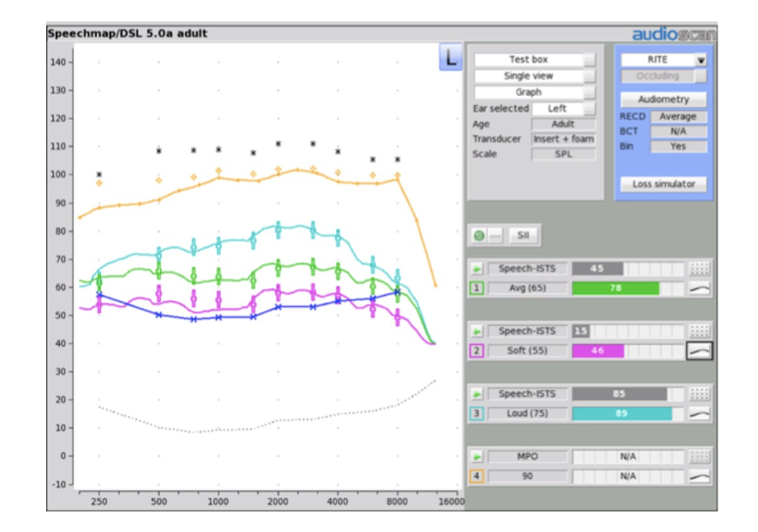Toggle test 2 magenta number box
This screenshot has height=532, width=758.
click(477, 351)
